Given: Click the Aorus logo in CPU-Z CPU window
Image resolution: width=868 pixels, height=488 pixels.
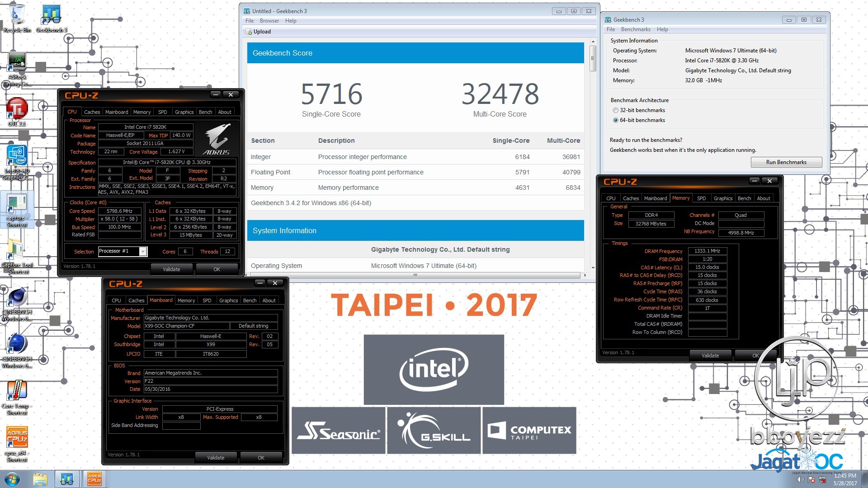Looking at the screenshot, I should [217, 139].
